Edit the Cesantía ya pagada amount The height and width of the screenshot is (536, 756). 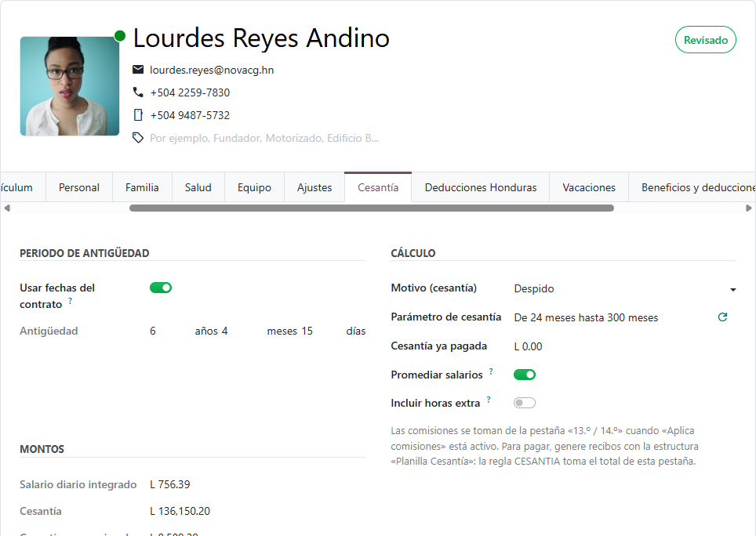tap(528, 346)
